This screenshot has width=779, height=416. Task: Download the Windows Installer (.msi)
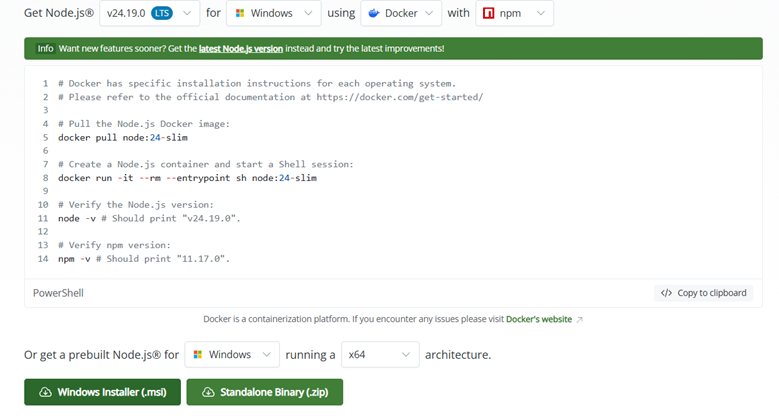(x=102, y=392)
